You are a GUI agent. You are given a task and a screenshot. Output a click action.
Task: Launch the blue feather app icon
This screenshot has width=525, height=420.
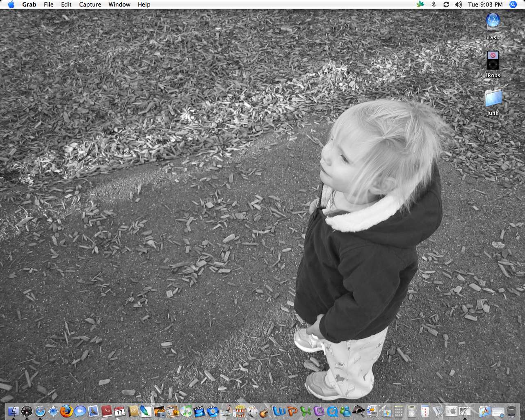pos(146,411)
